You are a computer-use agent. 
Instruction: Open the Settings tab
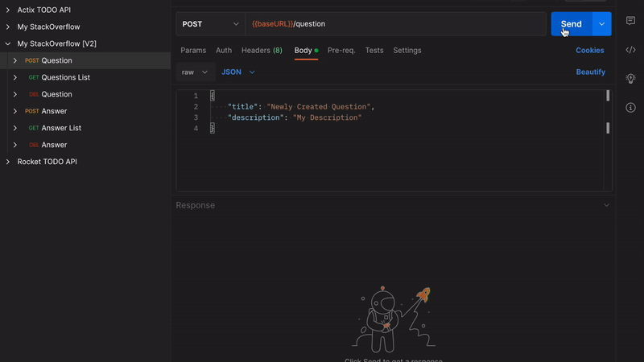(407, 50)
